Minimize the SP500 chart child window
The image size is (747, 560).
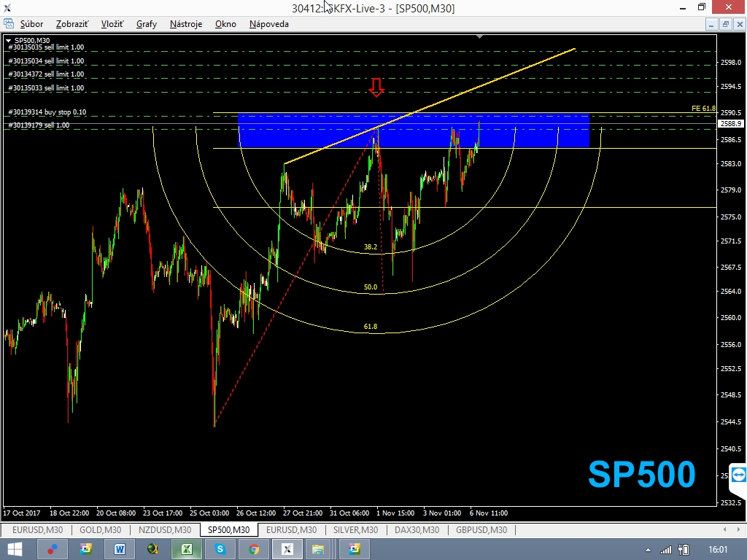click(x=711, y=24)
